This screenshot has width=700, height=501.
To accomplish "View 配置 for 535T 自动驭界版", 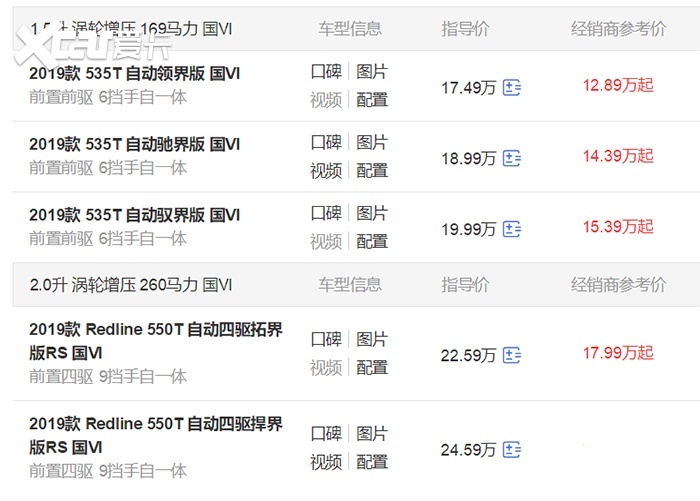I will click(x=372, y=241).
